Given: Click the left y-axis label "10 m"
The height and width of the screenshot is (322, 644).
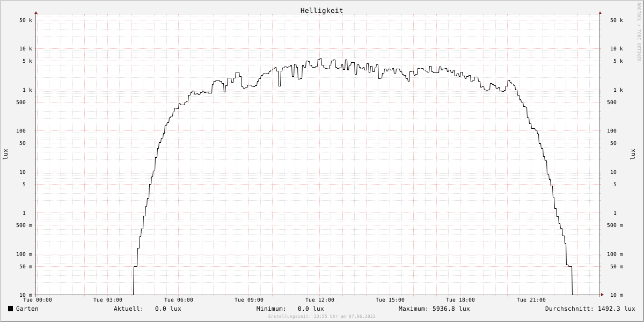Looking at the screenshot, I should pos(26,295).
